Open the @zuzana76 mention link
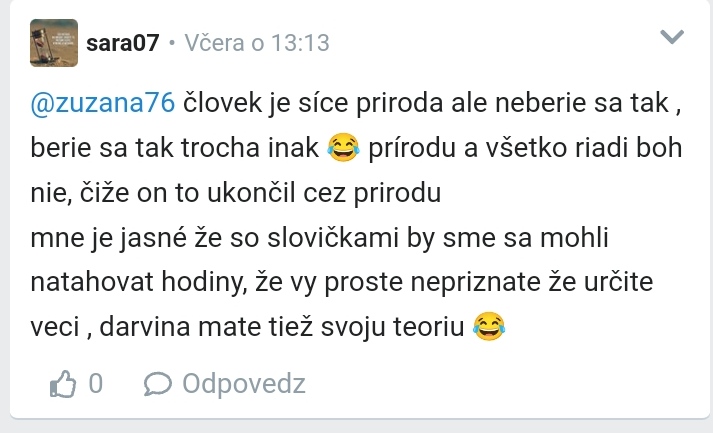Viewport: 713px width, 433px height. (x=103, y=103)
